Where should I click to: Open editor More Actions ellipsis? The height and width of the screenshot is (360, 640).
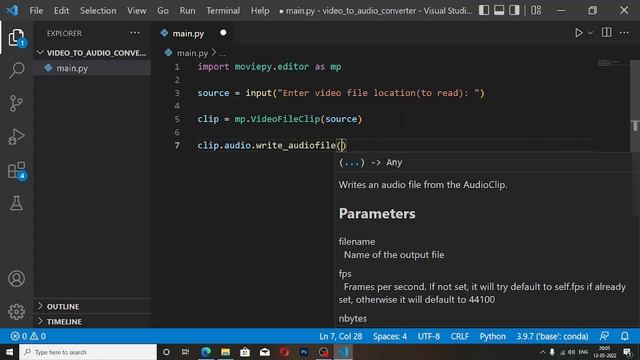624,33
